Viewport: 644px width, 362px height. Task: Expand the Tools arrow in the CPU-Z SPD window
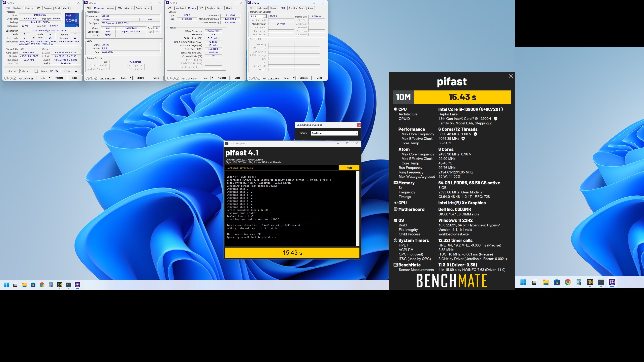[x=294, y=78]
